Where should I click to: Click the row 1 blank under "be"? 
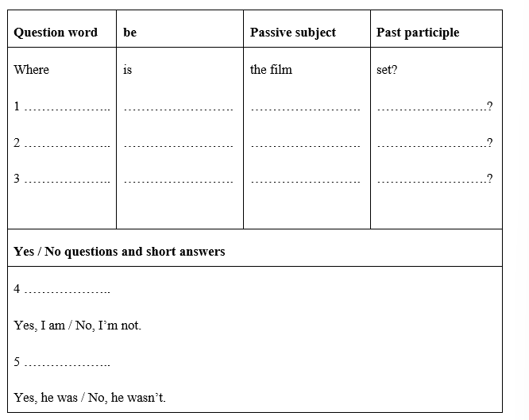(x=179, y=108)
